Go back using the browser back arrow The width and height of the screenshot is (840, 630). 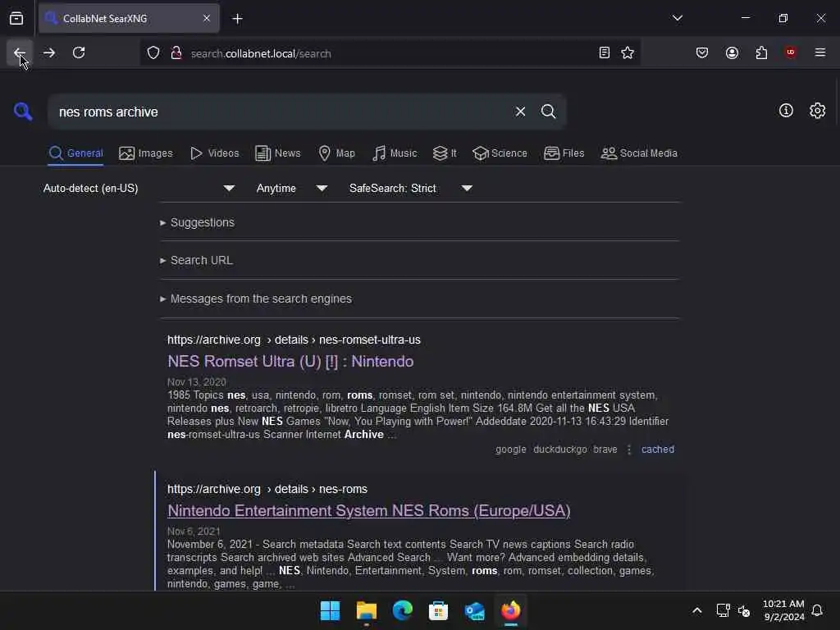pos(20,53)
